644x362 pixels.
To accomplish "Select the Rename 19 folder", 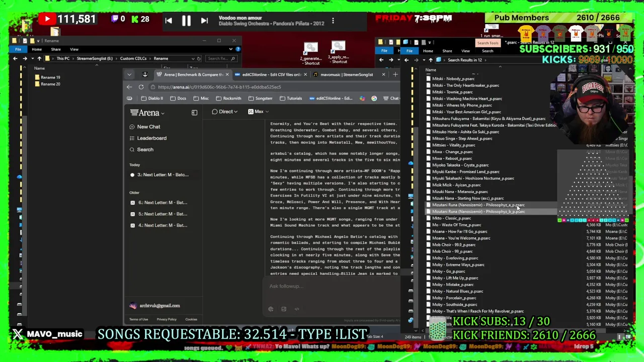I will [x=47, y=77].
